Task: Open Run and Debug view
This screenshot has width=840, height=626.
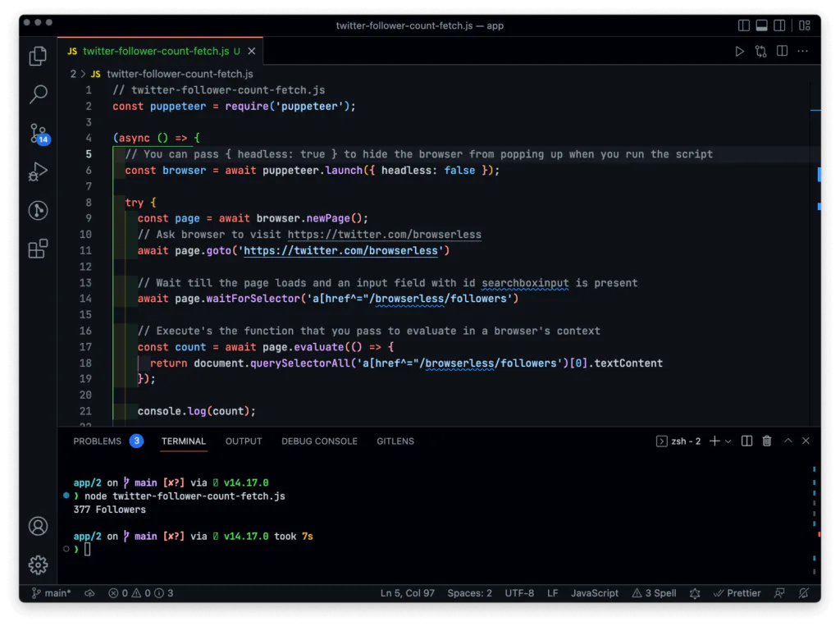Action: pyautogui.click(x=38, y=171)
